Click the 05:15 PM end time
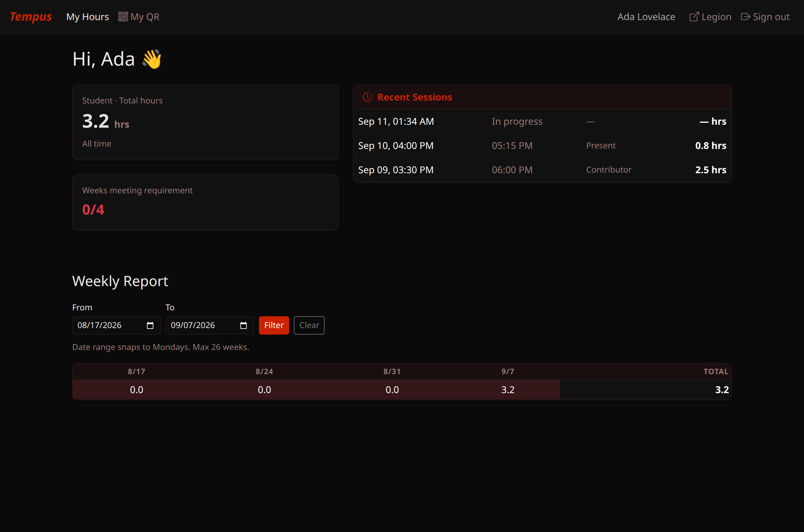This screenshot has height=532, width=804. point(512,145)
